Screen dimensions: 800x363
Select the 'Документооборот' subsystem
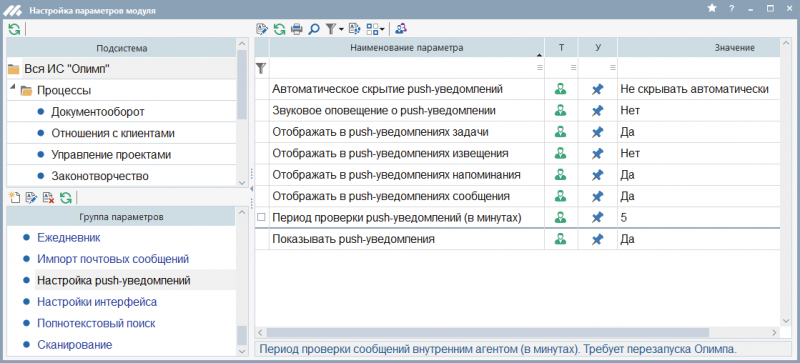(x=98, y=112)
